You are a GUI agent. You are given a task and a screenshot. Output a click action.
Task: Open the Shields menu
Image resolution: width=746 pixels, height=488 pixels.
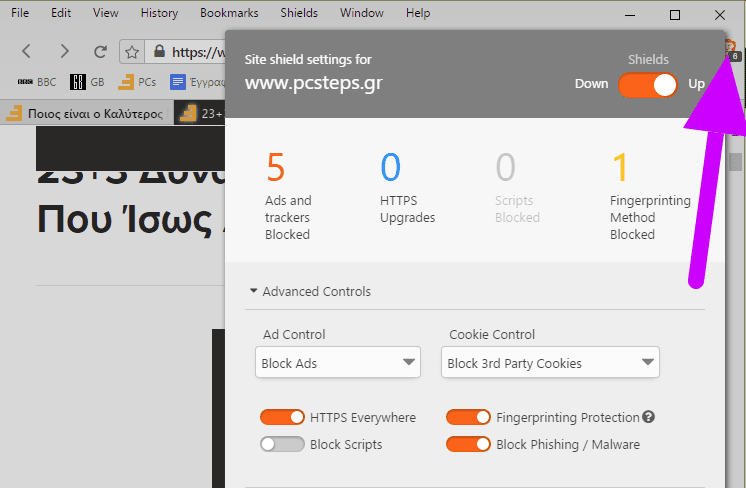coord(299,13)
